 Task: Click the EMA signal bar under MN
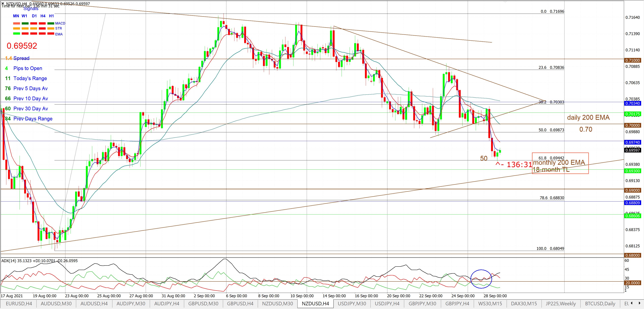click(16, 33)
